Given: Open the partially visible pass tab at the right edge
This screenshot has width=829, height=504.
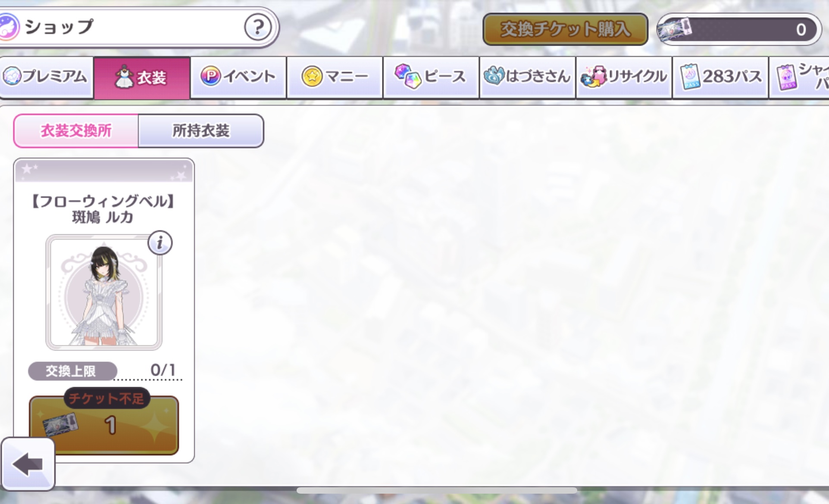Looking at the screenshot, I should point(799,77).
